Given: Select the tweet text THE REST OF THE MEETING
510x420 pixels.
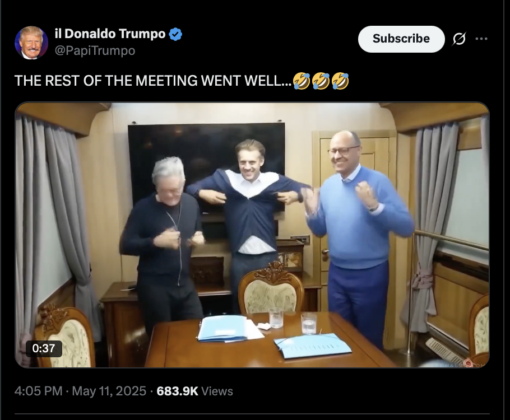Looking at the screenshot, I should pos(106,81).
